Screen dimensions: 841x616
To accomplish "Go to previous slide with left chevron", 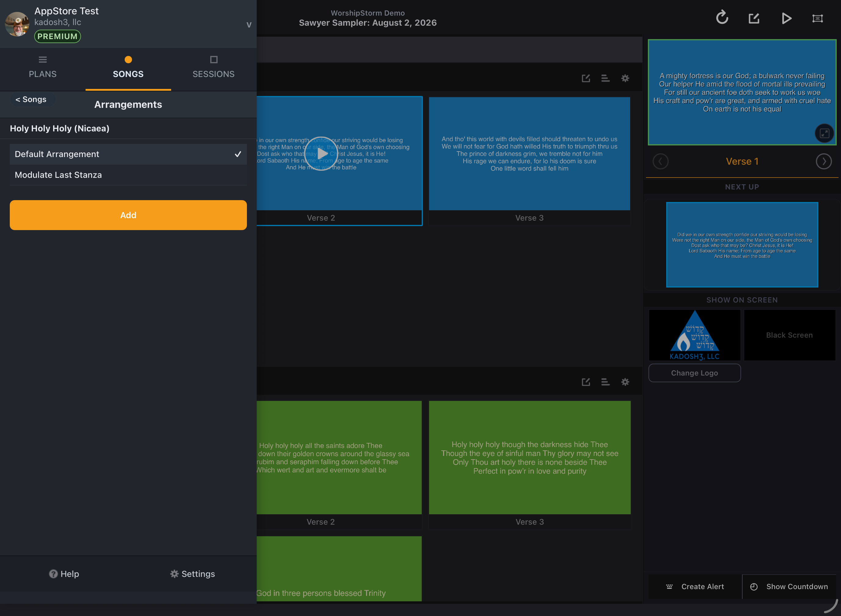I will [x=660, y=161].
